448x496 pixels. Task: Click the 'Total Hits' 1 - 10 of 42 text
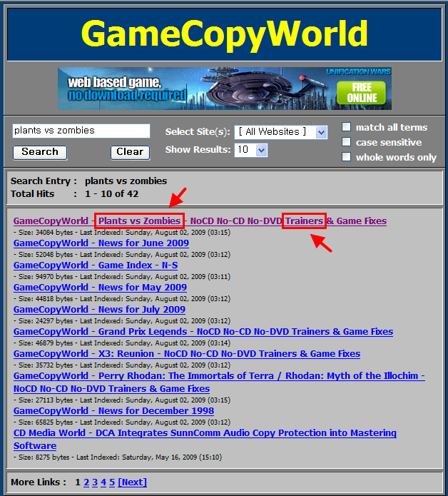click(75, 193)
